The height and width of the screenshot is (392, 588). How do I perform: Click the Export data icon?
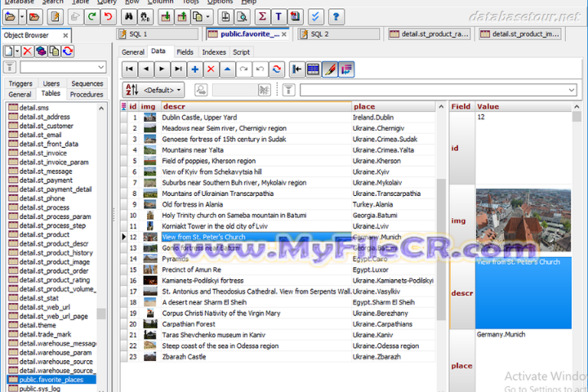182,17
